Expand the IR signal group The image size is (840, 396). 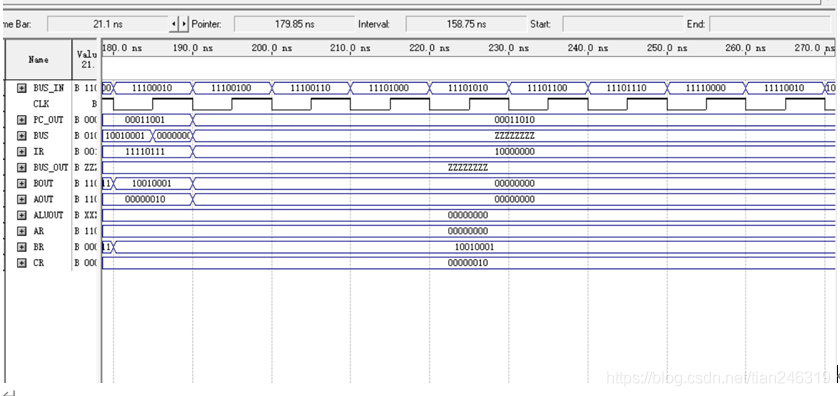[x=21, y=152]
